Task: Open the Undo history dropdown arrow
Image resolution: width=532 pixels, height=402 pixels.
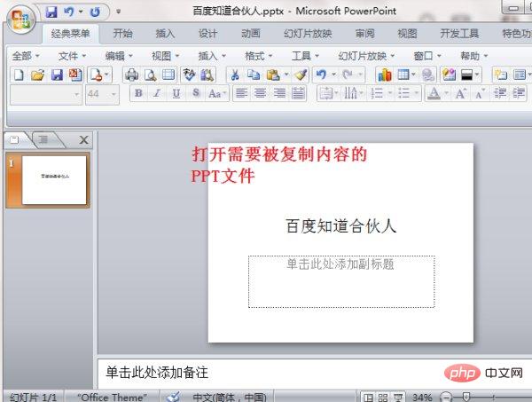Action: point(334,74)
